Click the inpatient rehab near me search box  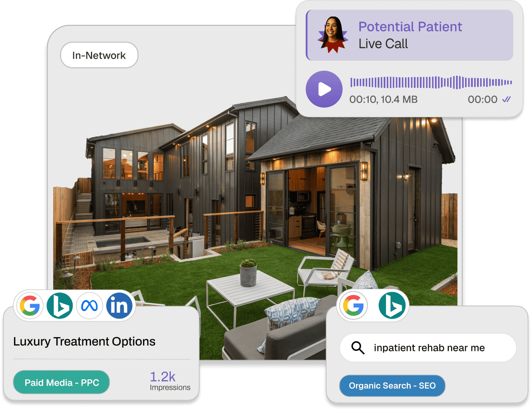pyautogui.click(x=429, y=348)
